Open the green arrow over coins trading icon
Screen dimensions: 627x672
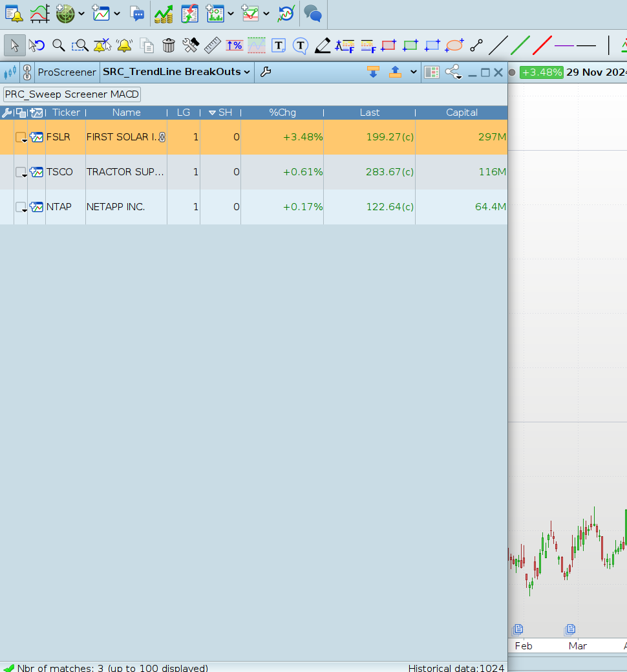163,14
